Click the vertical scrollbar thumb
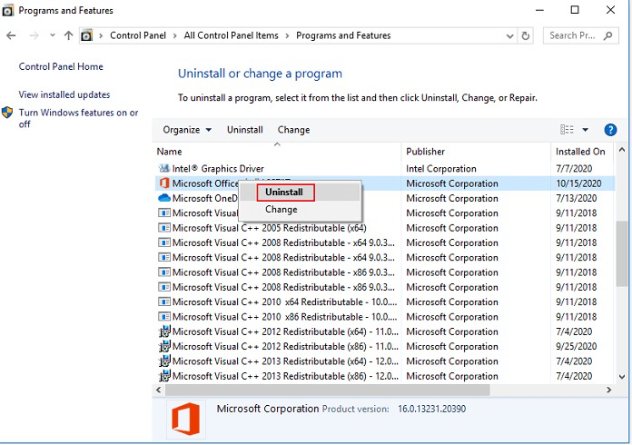The width and height of the screenshot is (632, 445). pos(622,254)
